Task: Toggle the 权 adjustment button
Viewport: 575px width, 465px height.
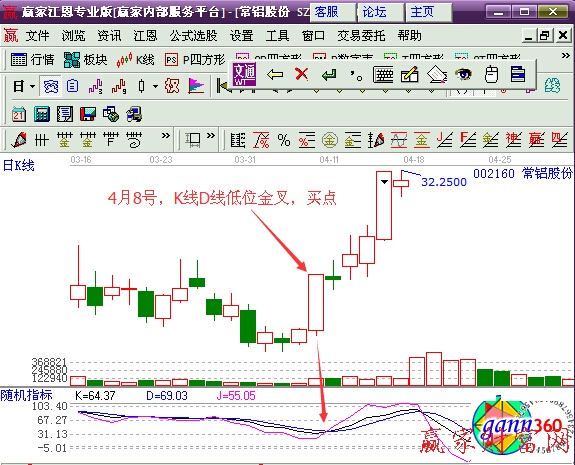Action: (172, 86)
